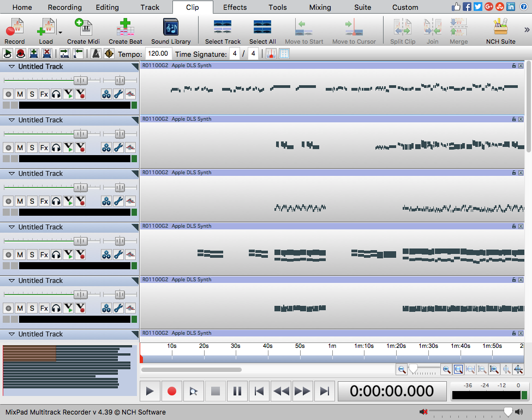
Task: Solo the second track with S
Action: (32, 147)
